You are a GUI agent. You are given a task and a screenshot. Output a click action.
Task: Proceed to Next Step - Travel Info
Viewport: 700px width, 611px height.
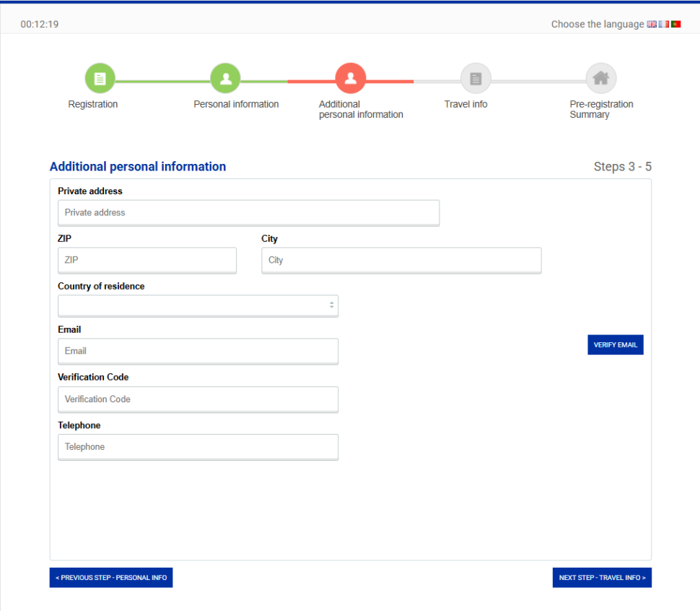(602, 578)
